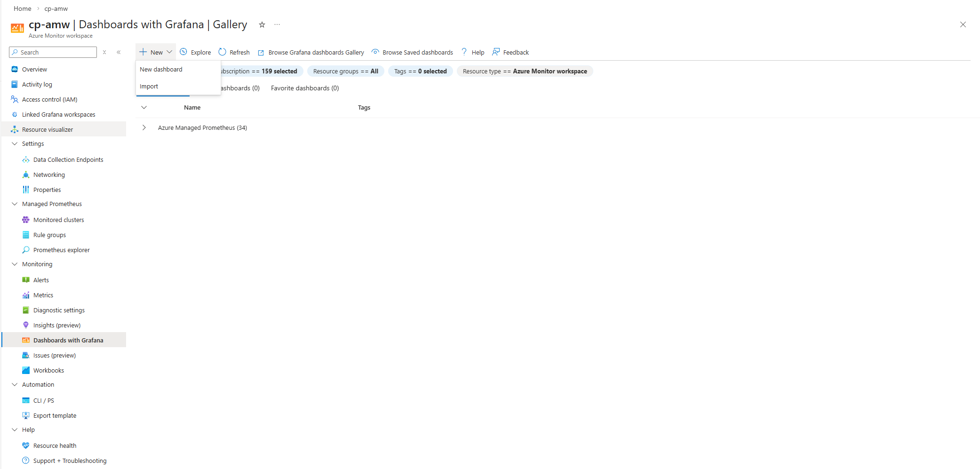Click the Rule groups icon
The width and height of the screenshot is (980, 469).
26,235
